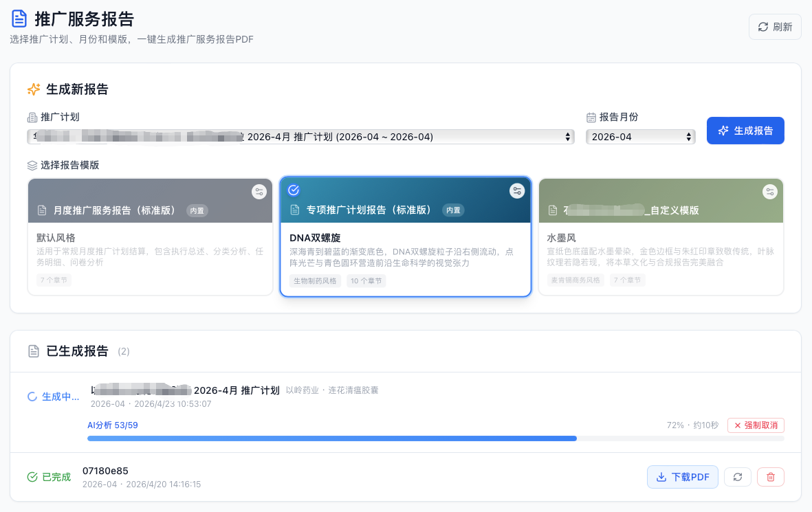The height and width of the screenshot is (512, 812).
Task: Click the 默认风格 style title
Action: 56,238
